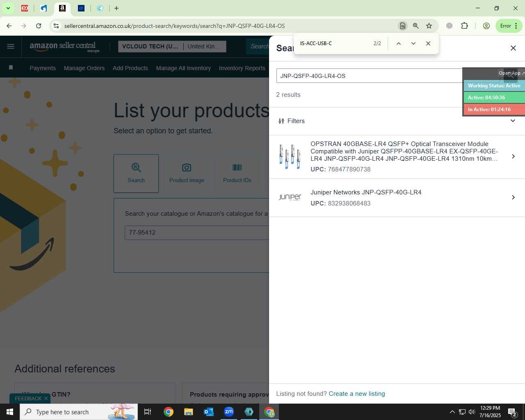Expand the Filters section
Viewport: 525px width, 420px height.
[x=397, y=121]
